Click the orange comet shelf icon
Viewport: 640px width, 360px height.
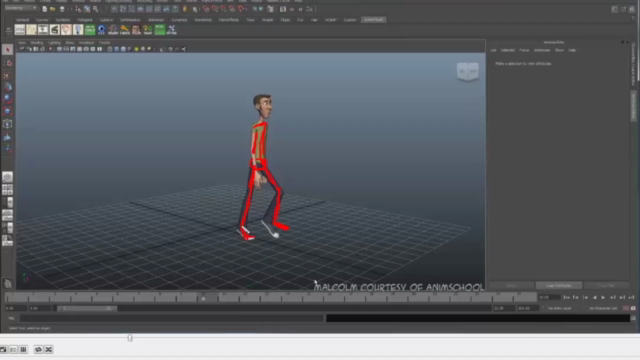click(x=124, y=29)
